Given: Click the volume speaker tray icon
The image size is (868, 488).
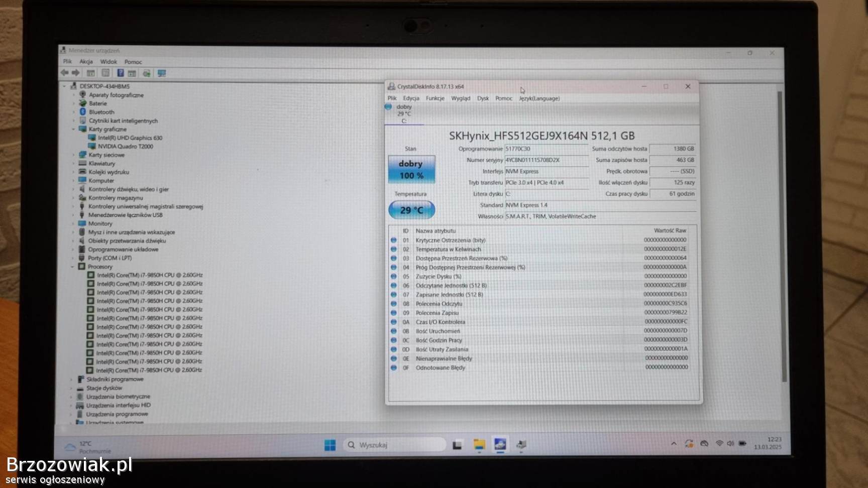Looking at the screenshot, I should 730,443.
